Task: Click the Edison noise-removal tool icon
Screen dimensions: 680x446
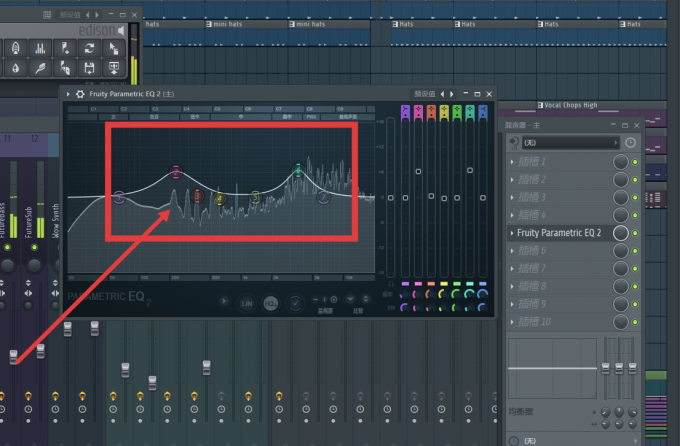Action: [x=16, y=48]
